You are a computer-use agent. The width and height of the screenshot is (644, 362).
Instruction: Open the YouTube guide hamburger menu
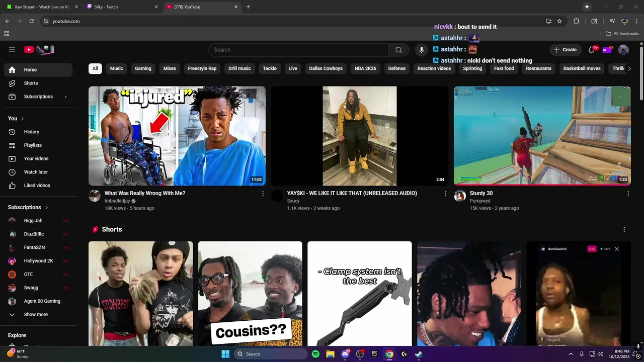[12, 50]
